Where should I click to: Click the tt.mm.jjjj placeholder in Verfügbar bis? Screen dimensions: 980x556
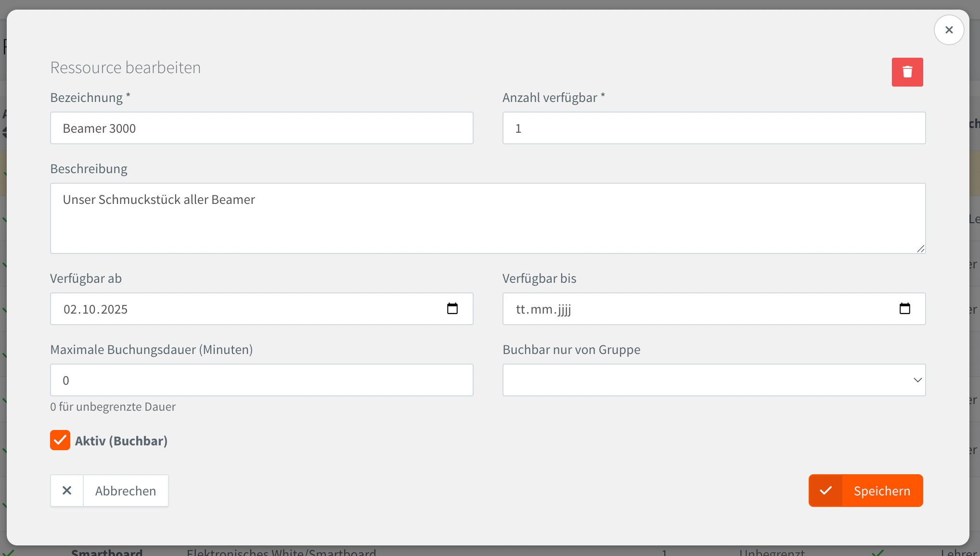click(x=543, y=309)
